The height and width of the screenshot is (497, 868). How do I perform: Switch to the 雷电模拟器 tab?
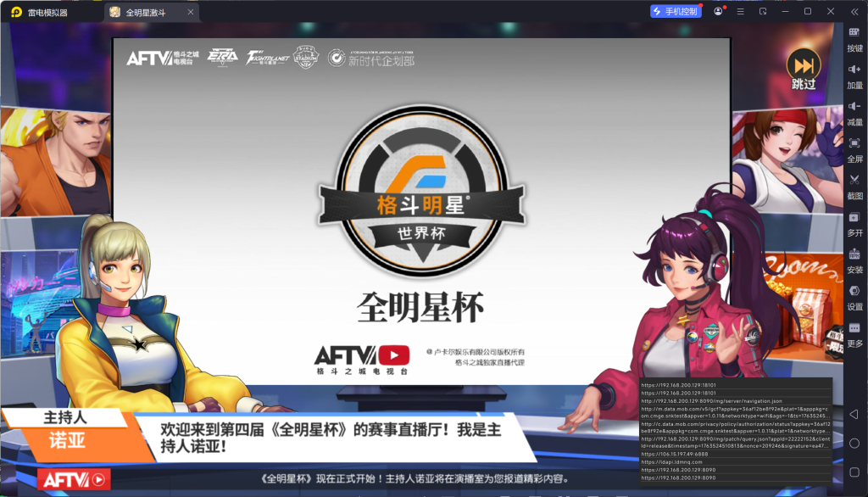tap(47, 13)
